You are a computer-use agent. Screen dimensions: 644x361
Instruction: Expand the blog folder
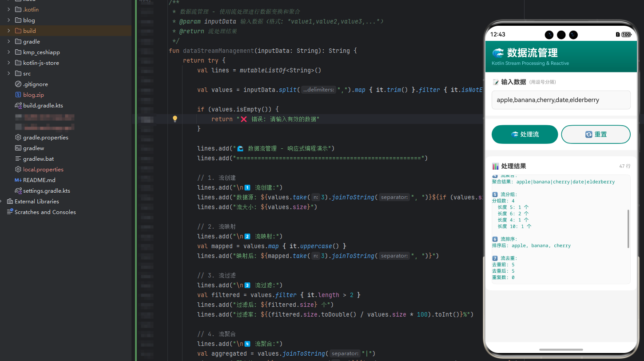click(x=9, y=20)
